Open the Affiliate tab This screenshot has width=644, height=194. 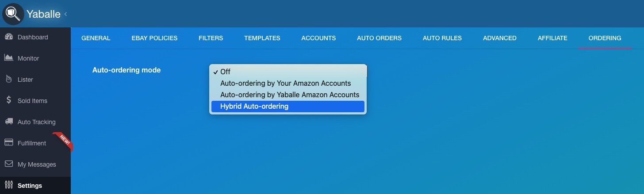pyautogui.click(x=552, y=38)
